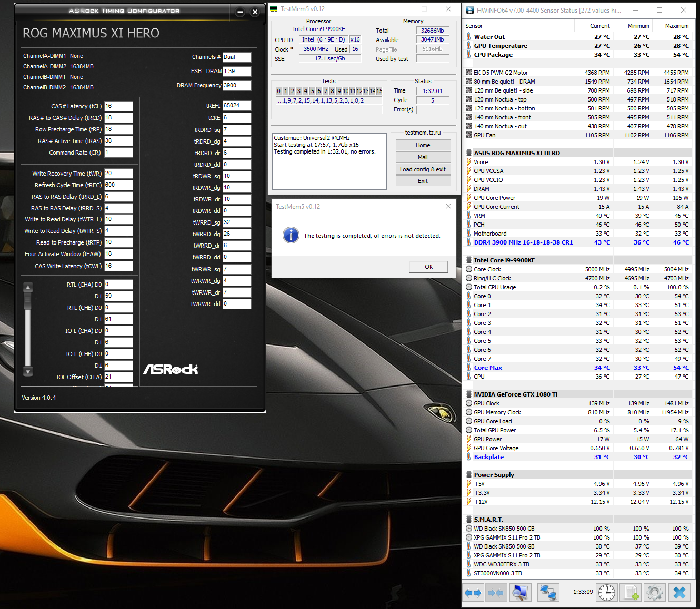Click the Command Rate (CR) field
700x609 pixels.
[118, 153]
